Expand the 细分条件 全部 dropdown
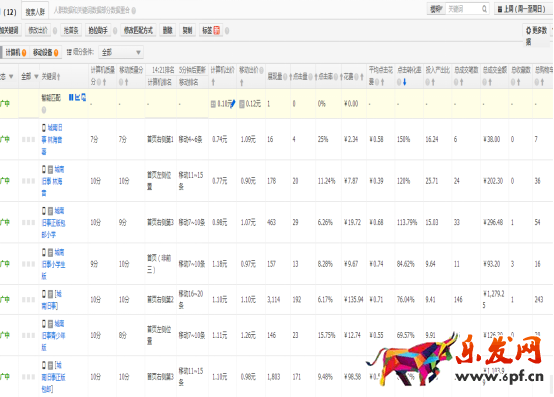Screen dimensions: 554x397 tap(120, 53)
